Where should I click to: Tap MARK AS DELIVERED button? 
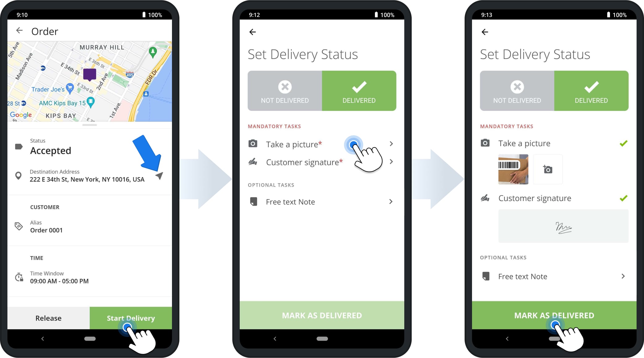(x=554, y=316)
